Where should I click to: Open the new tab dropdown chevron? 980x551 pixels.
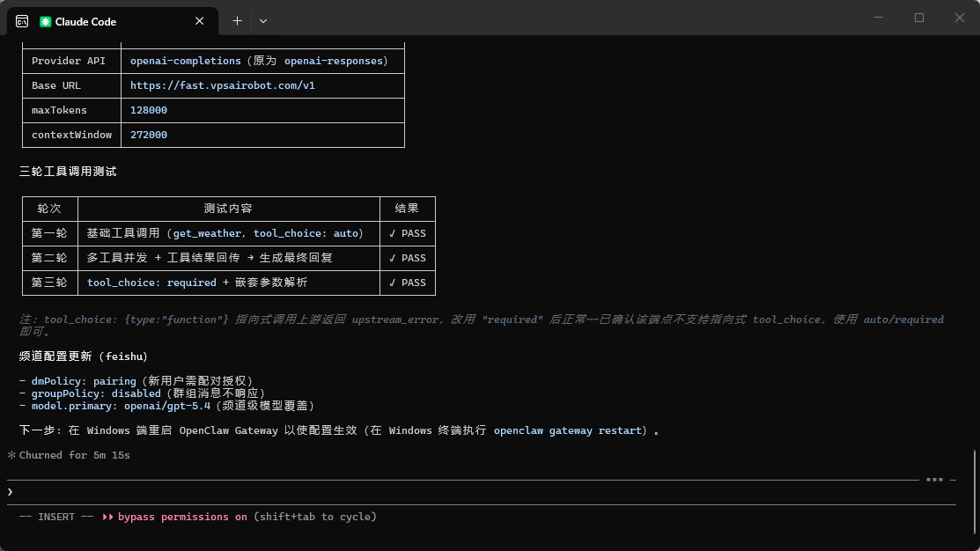click(x=263, y=20)
